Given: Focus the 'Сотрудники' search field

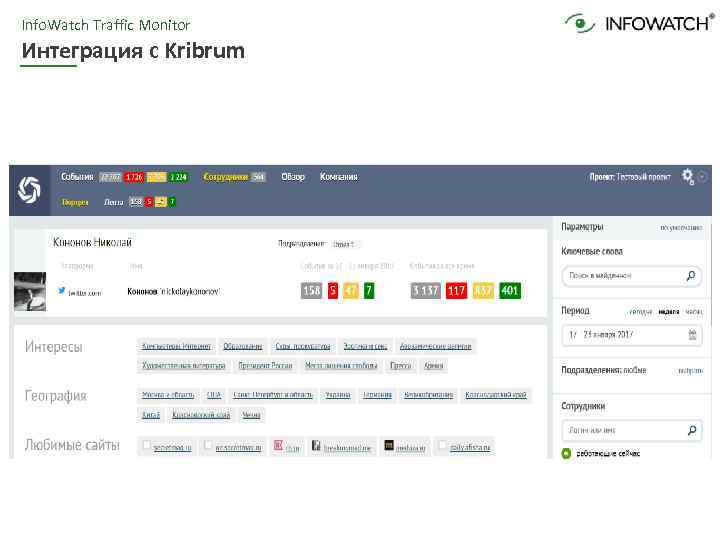Looking at the screenshot, I should [x=631, y=430].
